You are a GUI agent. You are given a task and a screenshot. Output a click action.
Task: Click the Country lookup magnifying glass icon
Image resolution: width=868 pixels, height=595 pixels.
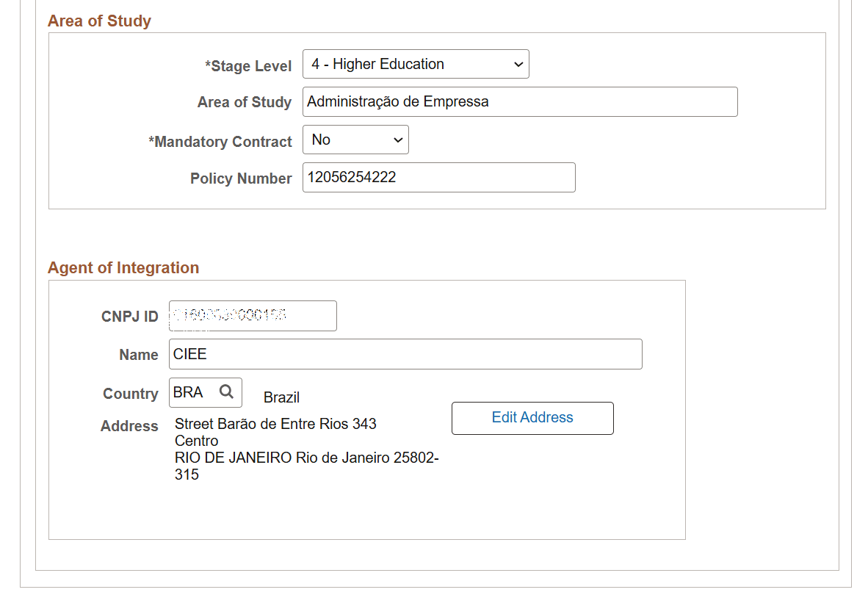pos(227,392)
